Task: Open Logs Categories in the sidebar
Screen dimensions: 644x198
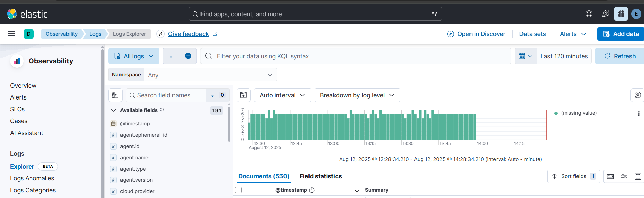Action: pyautogui.click(x=33, y=190)
